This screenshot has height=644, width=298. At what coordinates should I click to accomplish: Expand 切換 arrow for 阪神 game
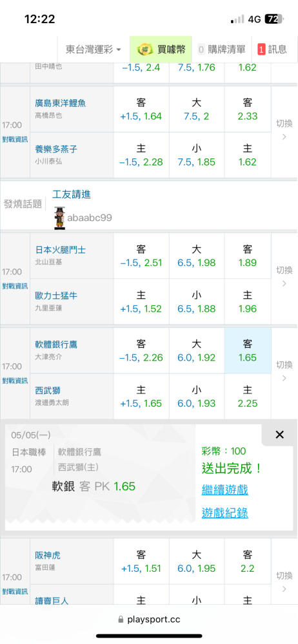(x=284, y=582)
